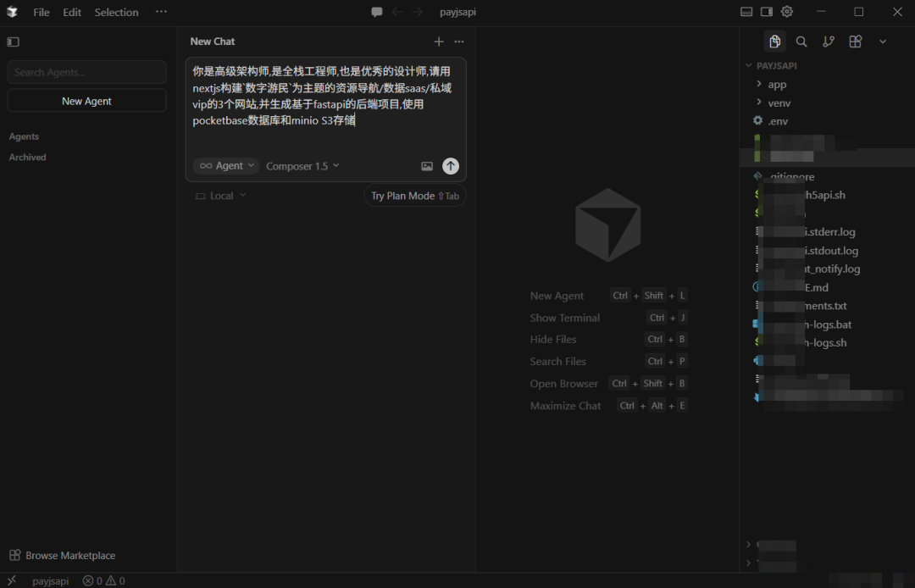
Task: Start a new chat with plus icon
Action: [x=439, y=42]
